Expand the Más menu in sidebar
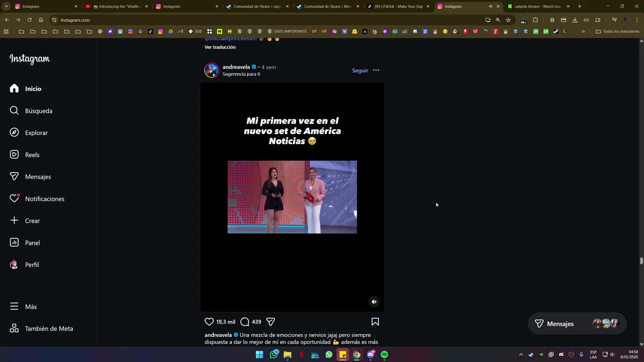 click(x=23, y=307)
